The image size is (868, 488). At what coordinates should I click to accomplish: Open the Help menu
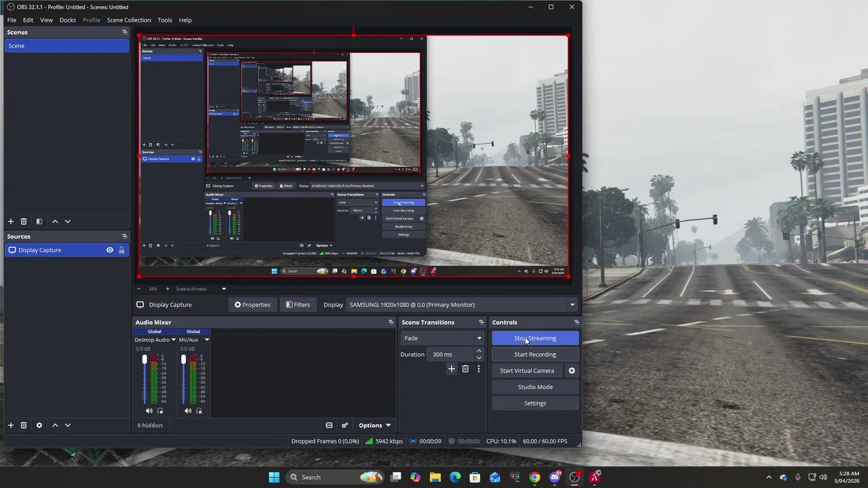185,20
